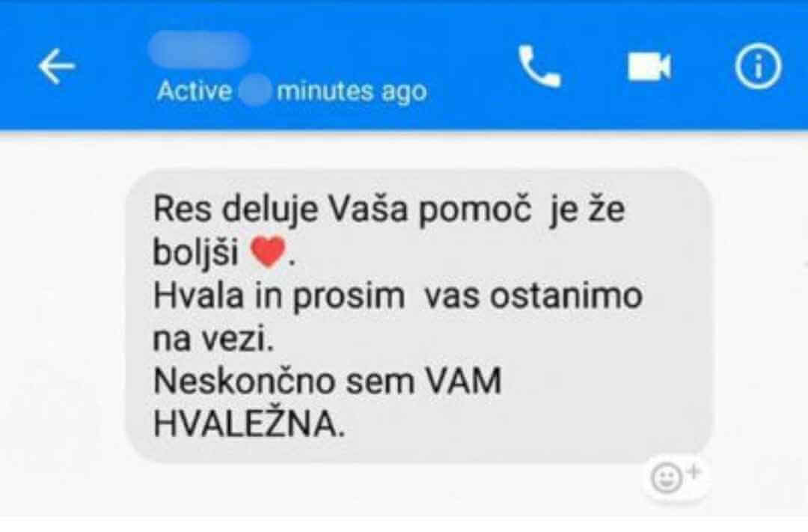
Task: Open conversation info via circled i icon
Action: [x=757, y=67]
